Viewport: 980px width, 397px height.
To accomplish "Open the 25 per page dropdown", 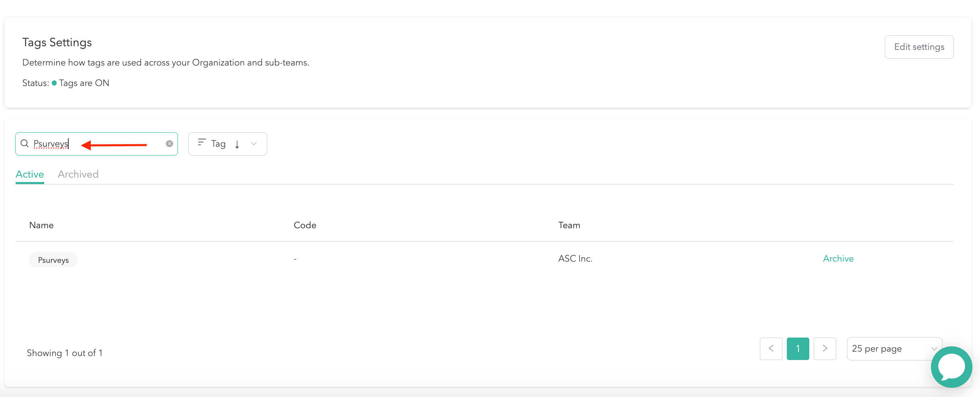I will click(894, 348).
